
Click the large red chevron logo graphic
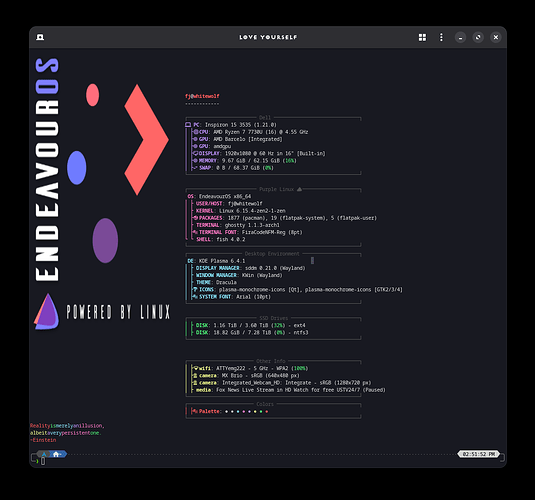pos(147,140)
